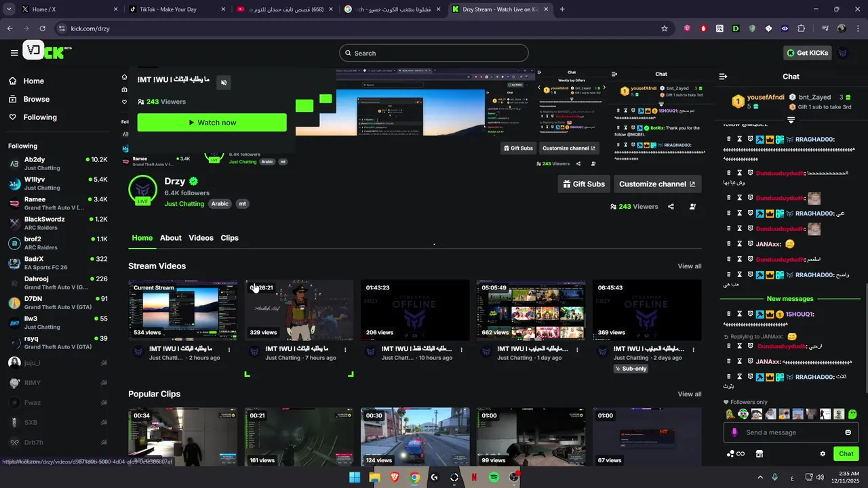Open the hamburger sidebar menu
The width and height of the screenshot is (868, 488).
(14, 53)
